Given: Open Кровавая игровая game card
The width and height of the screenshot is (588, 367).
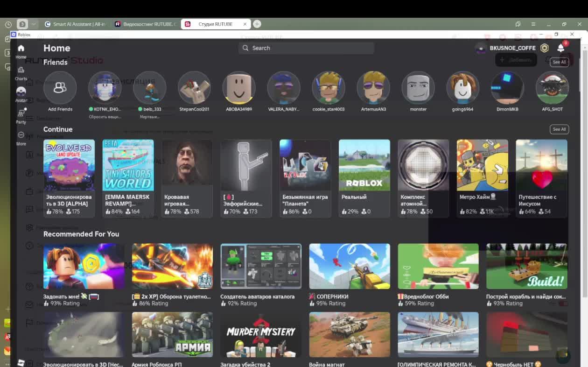Looking at the screenshot, I should click(x=187, y=178).
